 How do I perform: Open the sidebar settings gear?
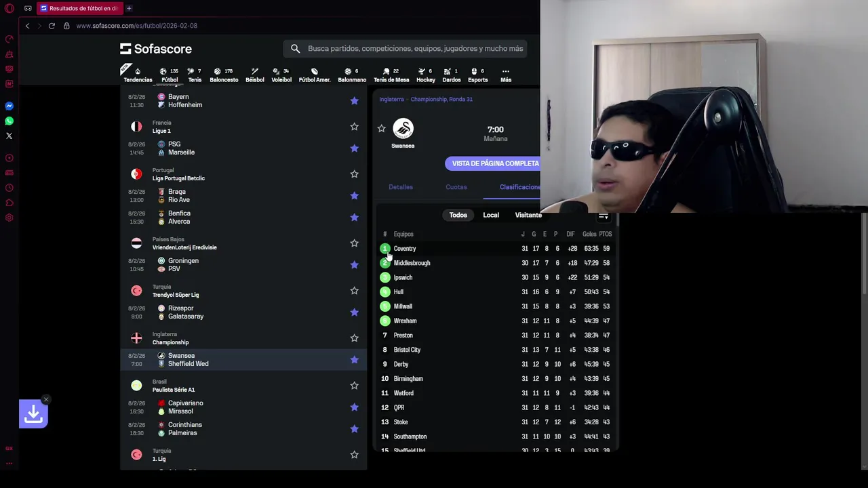pyautogui.click(x=9, y=218)
